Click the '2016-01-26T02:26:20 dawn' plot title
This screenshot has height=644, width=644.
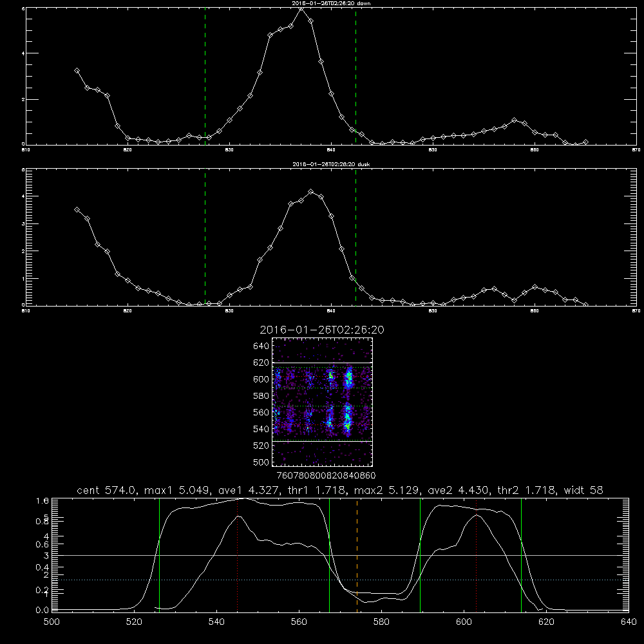(331, 3)
